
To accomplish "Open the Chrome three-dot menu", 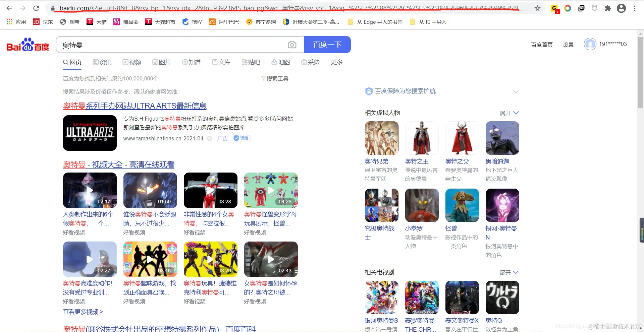I will (x=635, y=8).
